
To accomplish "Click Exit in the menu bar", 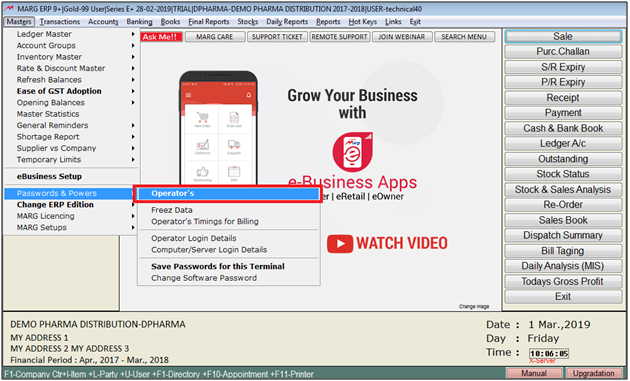I will [x=415, y=22].
